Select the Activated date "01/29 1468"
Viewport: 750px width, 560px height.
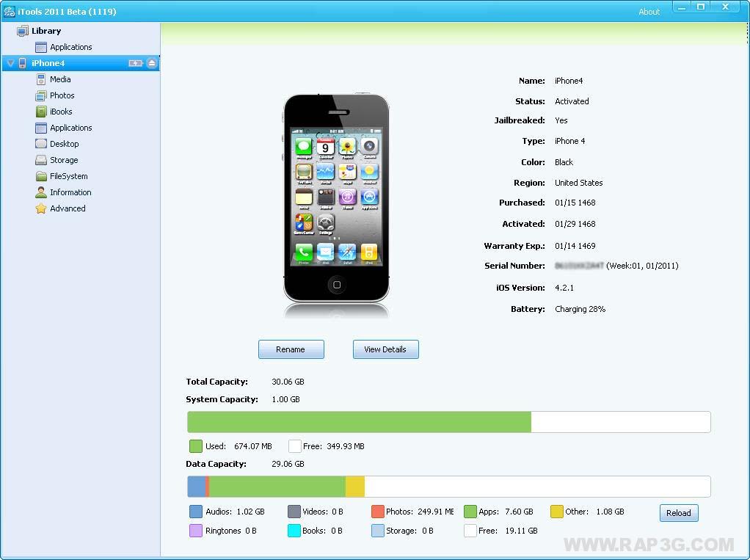(575, 224)
